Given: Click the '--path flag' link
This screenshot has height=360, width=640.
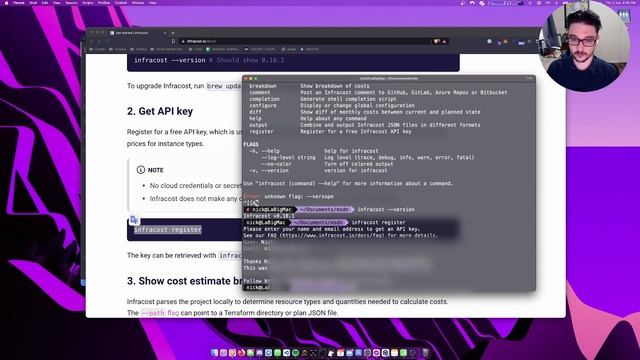Looking at the screenshot, I should click(x=160, y=313).
